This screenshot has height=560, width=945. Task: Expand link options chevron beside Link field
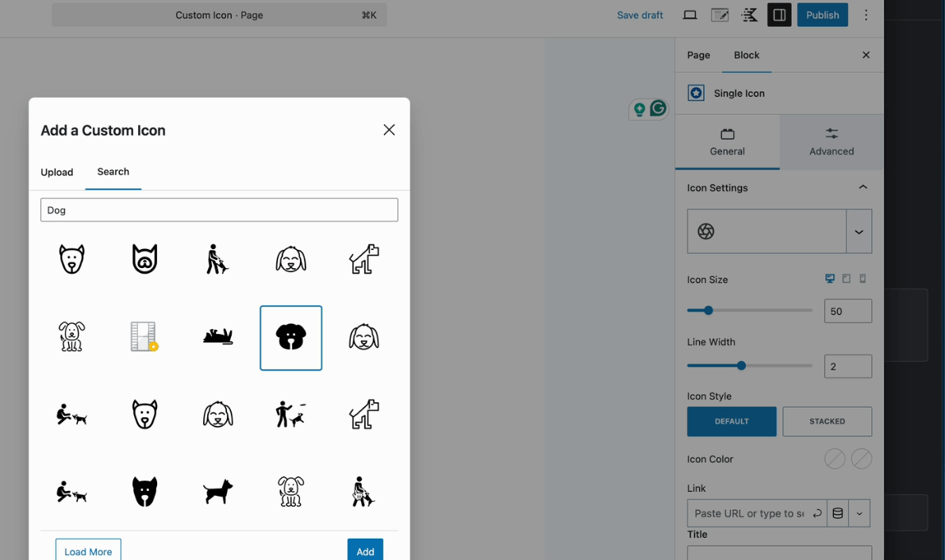click(x=859, y=513)
